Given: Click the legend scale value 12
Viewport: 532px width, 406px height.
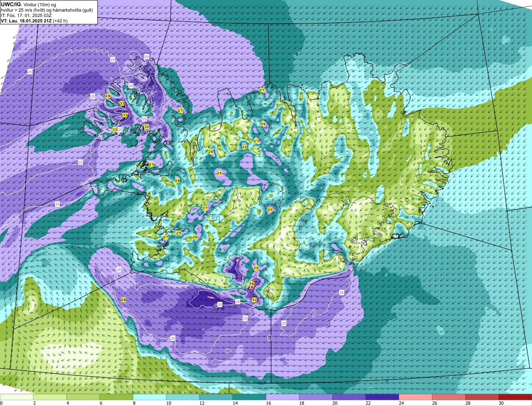Looking at the screenshot, I should [201, 403].
